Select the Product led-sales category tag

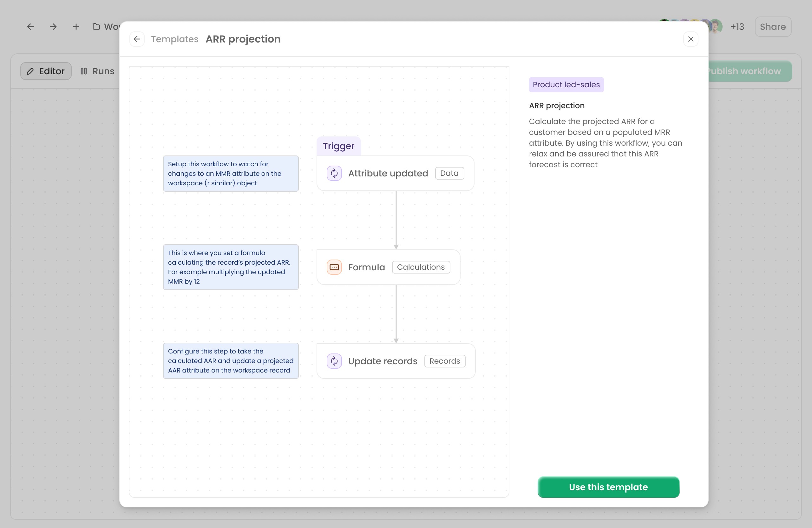566,84
